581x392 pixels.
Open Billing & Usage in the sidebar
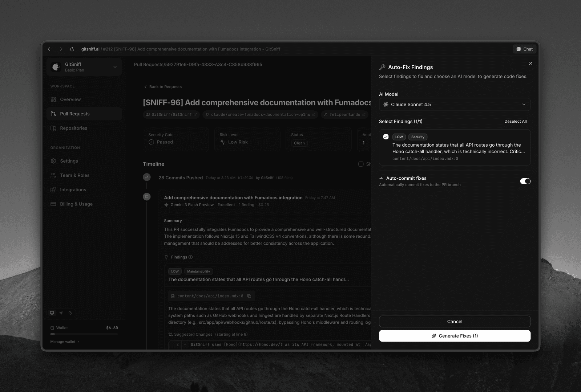[84, 204]
